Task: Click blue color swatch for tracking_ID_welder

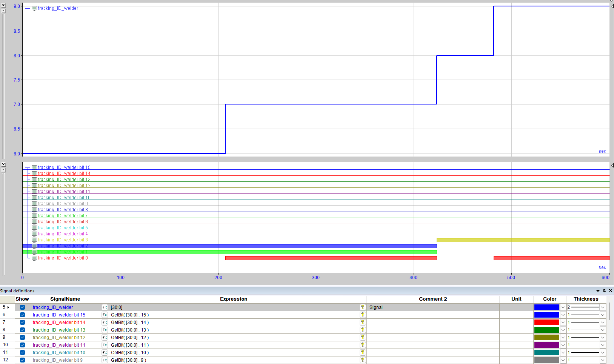Action: click(x=546, y=307)
